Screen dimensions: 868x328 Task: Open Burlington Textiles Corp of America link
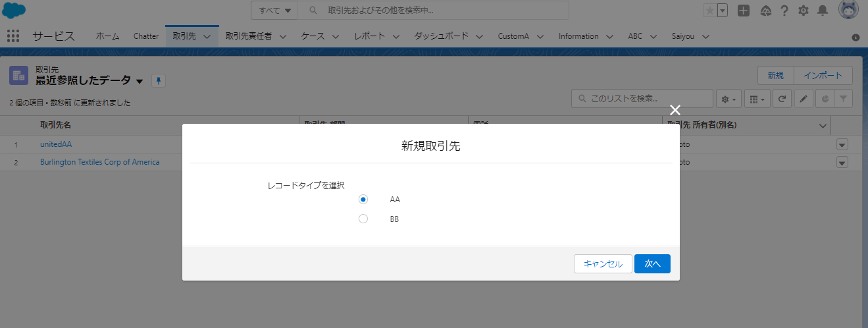point(99,161)
